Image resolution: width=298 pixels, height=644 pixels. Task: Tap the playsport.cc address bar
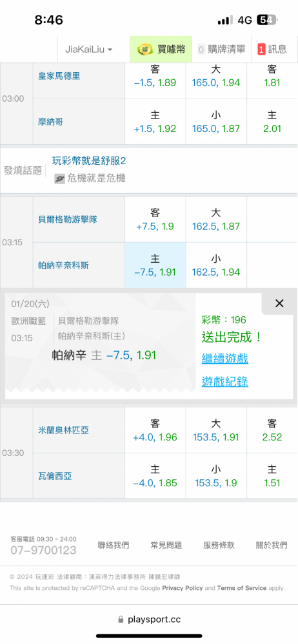[149, 620]
